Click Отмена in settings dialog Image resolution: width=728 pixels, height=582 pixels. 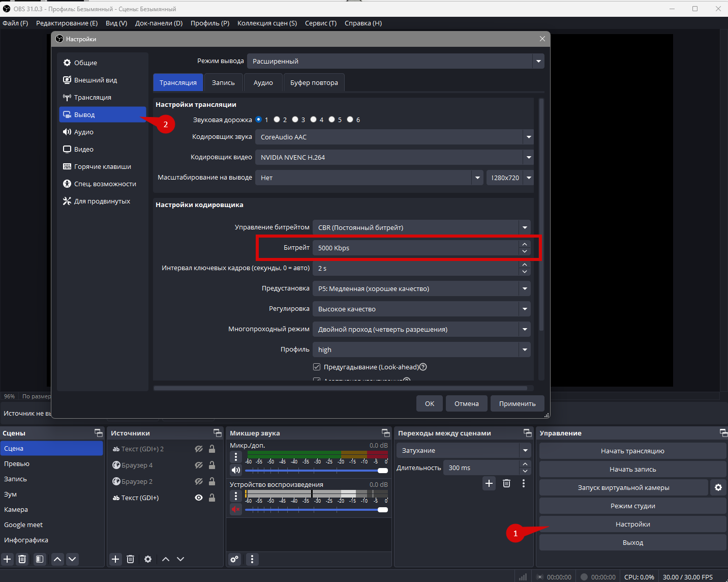pyautogui.click(x=467, y=403)
